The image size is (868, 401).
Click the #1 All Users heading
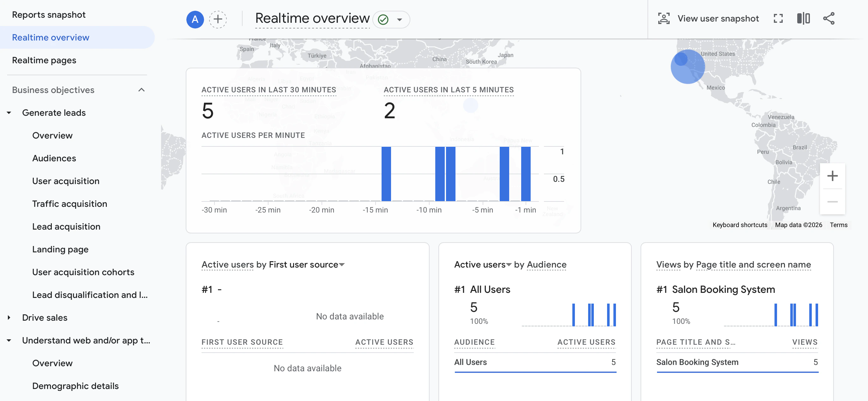click(x=482, y=289)
